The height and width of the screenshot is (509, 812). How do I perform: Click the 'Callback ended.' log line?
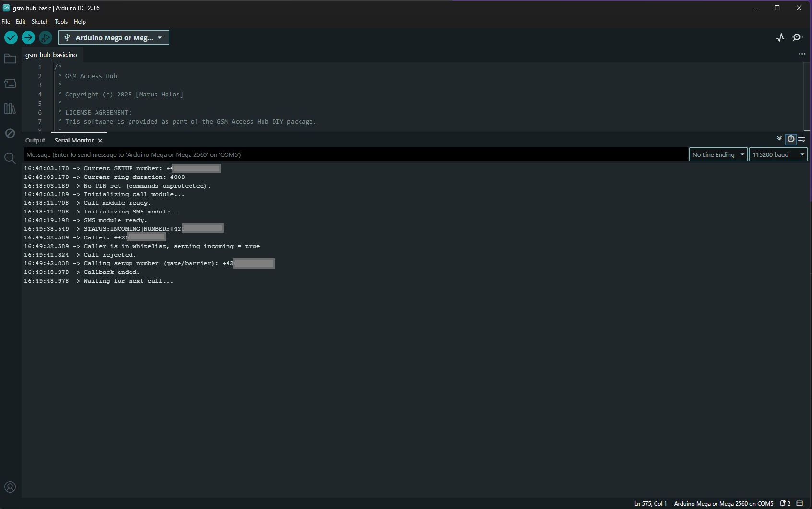[x=82, y=272]
